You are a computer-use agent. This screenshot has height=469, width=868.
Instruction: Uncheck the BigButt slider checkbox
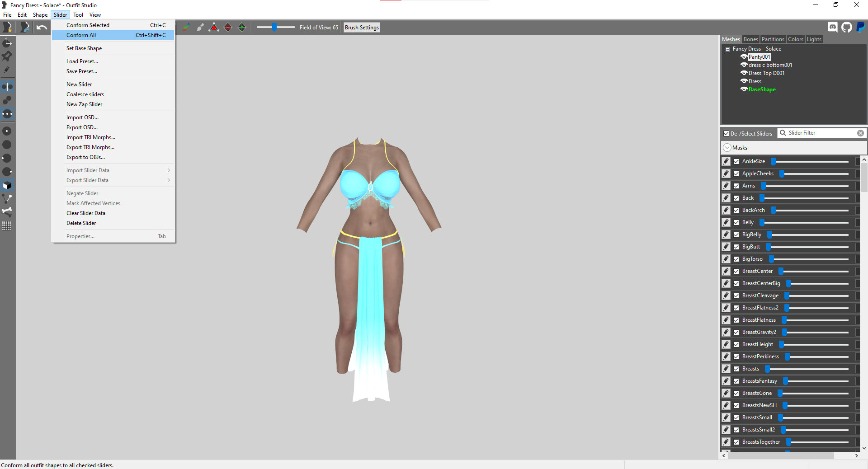[736, 247]
